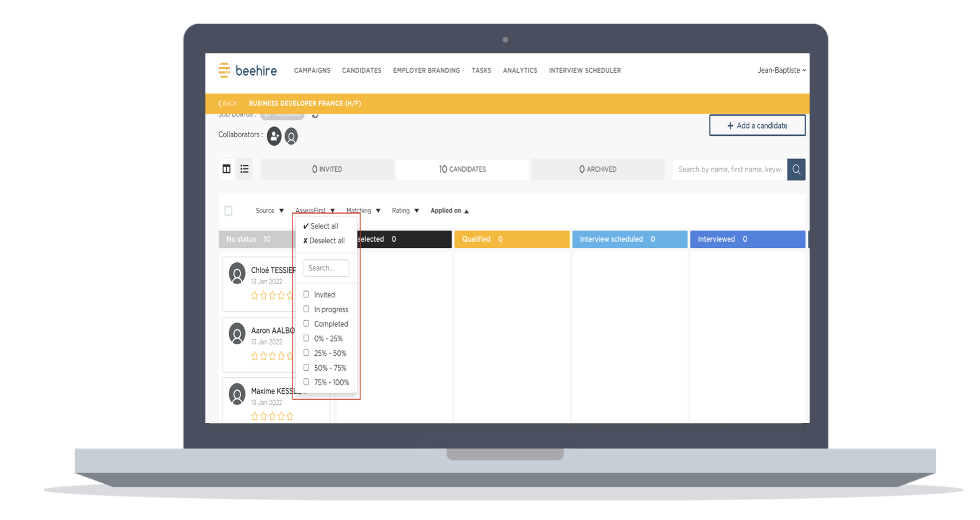Click the beehire logo icon
Image resolution: width=980 pixels, height=520 pixels.
(224, 70)
